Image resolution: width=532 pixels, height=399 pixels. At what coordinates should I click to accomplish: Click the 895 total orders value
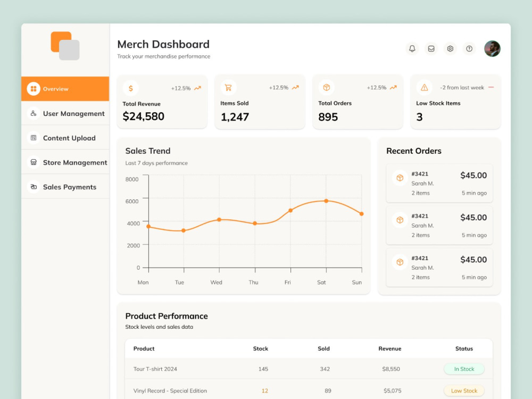(328, 117)
